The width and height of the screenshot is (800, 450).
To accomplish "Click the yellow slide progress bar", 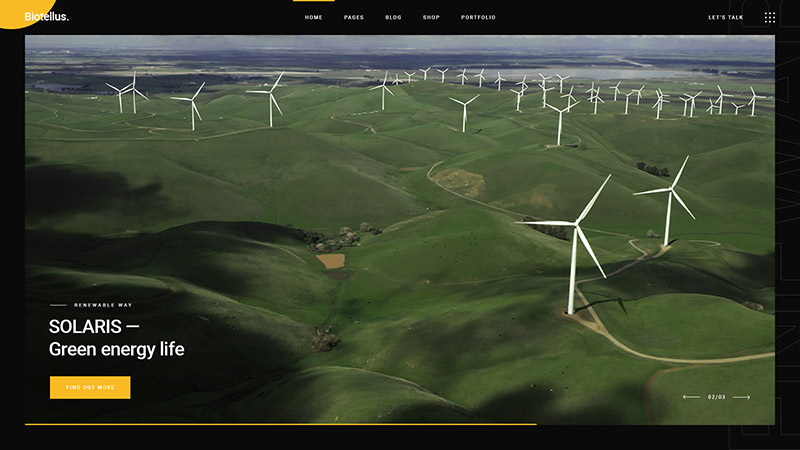I will (x=280, y=424).
